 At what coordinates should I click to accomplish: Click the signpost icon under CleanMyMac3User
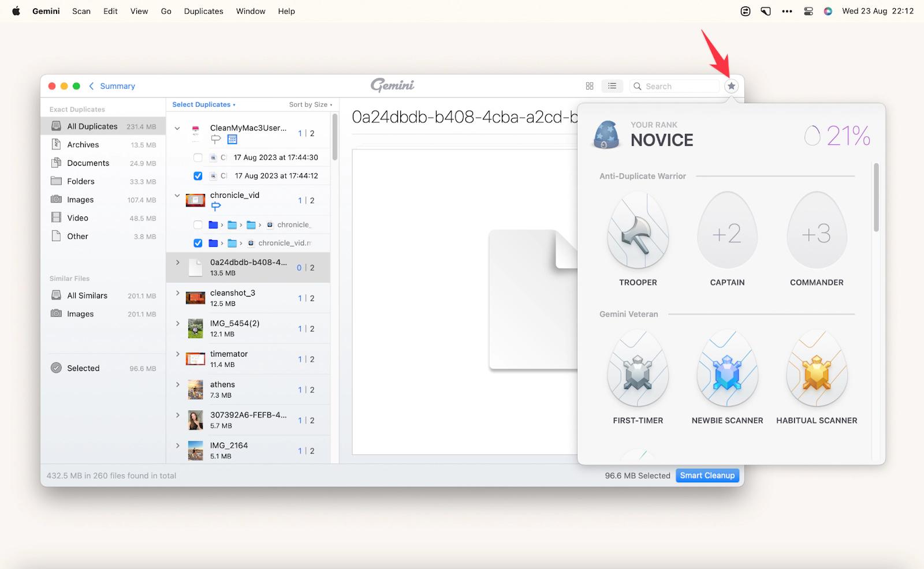[216, 139]
